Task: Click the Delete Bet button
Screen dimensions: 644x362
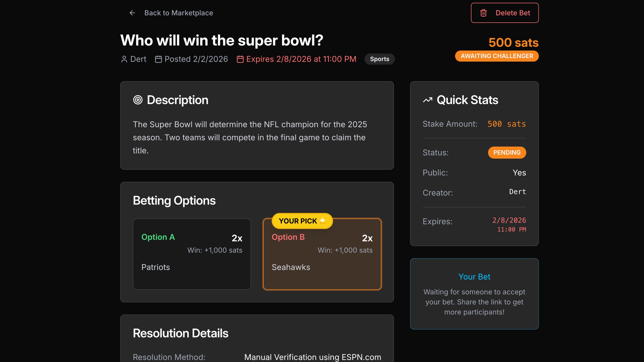Action: point(505,13)
